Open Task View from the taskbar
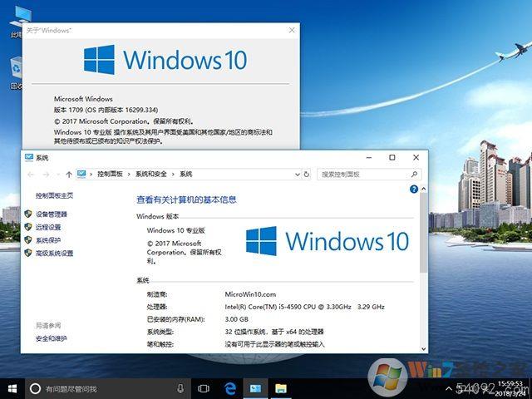This screenshot has height=399, width=532. [x=204, y=388]
